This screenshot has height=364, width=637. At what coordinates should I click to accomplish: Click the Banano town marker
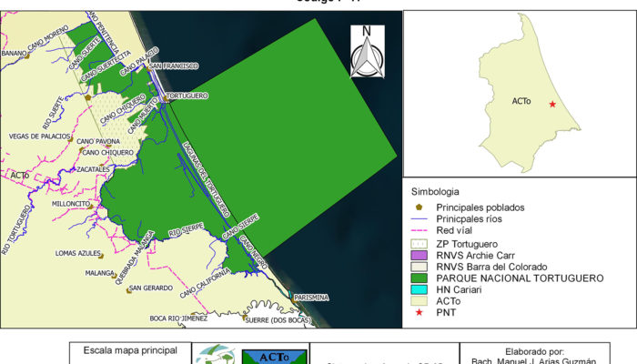coord(28,56)
